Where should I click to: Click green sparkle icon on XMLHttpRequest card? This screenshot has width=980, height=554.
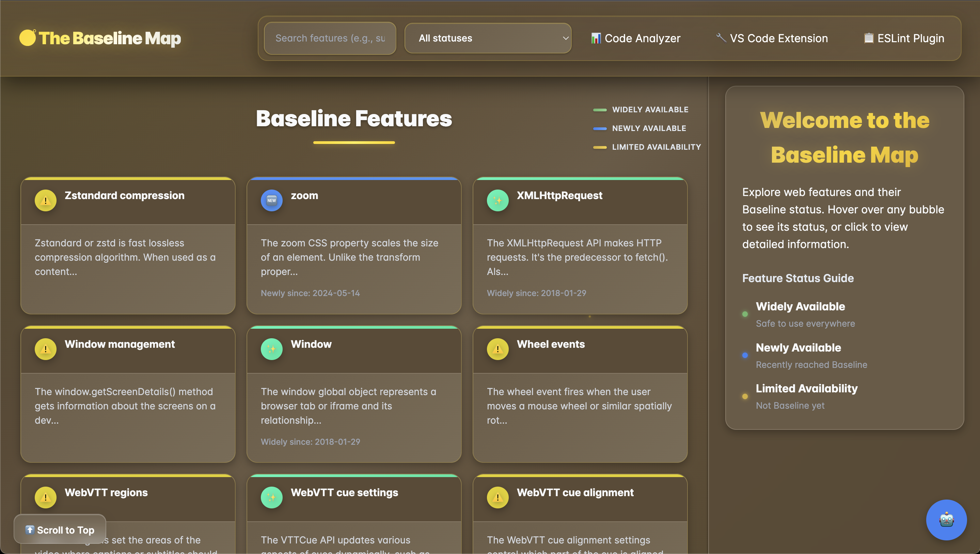[497, 200]
